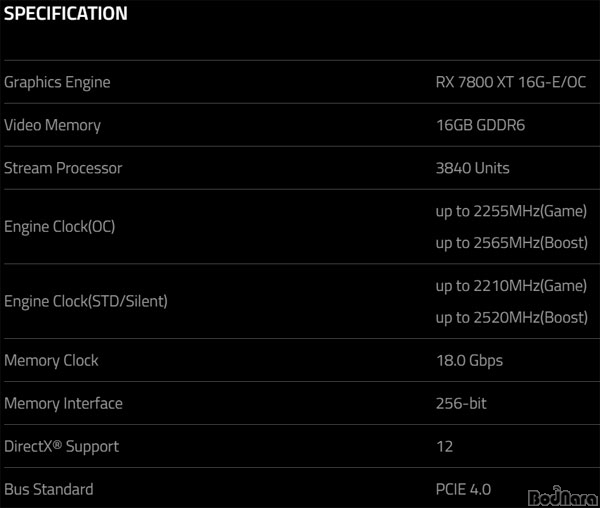
Task: Click the BodNara watermark logo
Action: (x=563, y=497)
